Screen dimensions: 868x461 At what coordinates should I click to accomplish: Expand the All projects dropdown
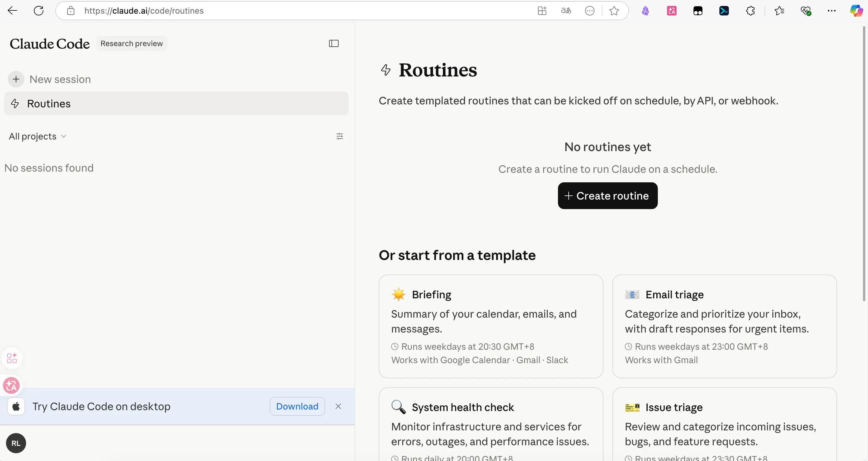click(x=37, y=136)
